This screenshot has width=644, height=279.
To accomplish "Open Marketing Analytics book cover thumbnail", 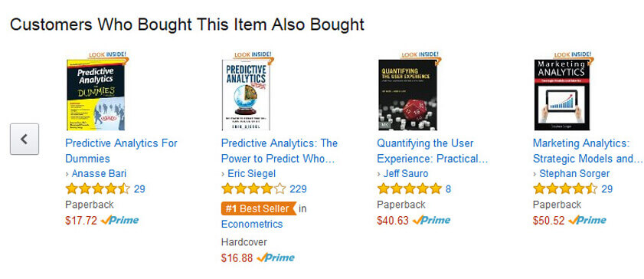I will click(562, 95).
